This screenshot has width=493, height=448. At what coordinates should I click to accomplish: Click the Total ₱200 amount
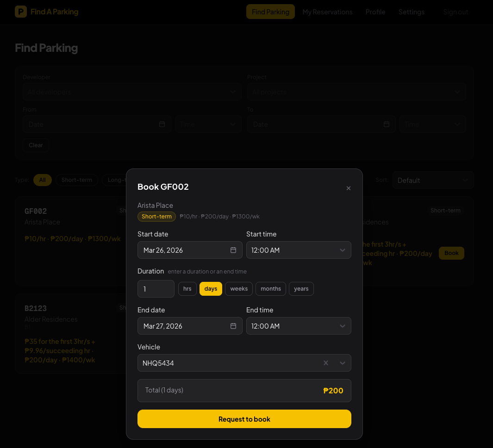click(x=333, y=391)
